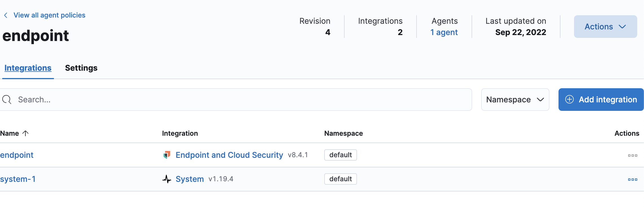This screenshot has height=207, width=644.
Task: Click the System integration pulse icon
Action: pyautogui.click(x=167, y=179)
